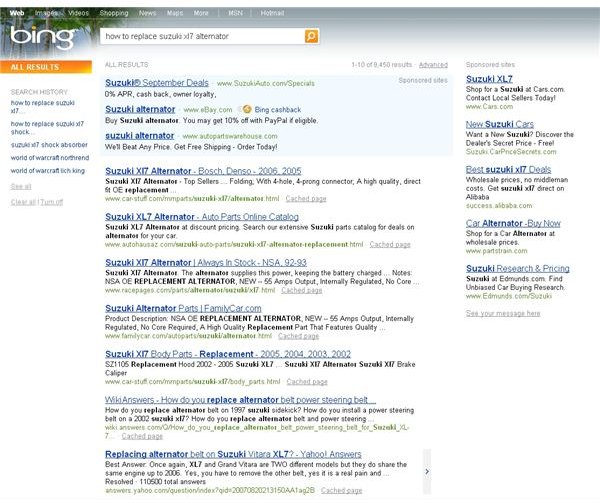Go to Hotmail link
Image resolution: width=600 pixels, height=503 pixels.
272,13
